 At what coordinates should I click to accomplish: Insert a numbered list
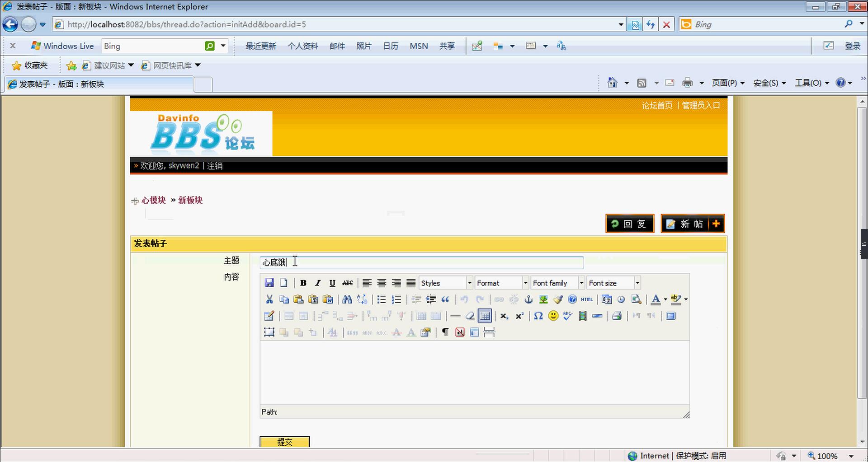click(x=396, y=299)
